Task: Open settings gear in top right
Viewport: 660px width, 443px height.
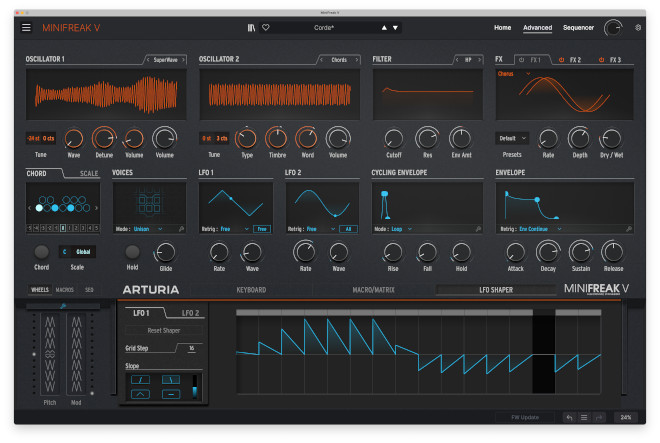Action: (x=638, y=27)
